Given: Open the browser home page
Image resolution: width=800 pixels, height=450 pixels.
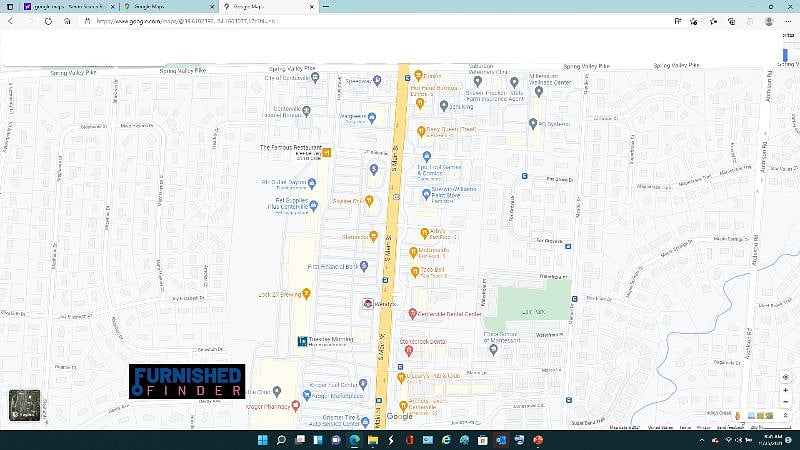Looking at the screenshot, I should (67, 21).
